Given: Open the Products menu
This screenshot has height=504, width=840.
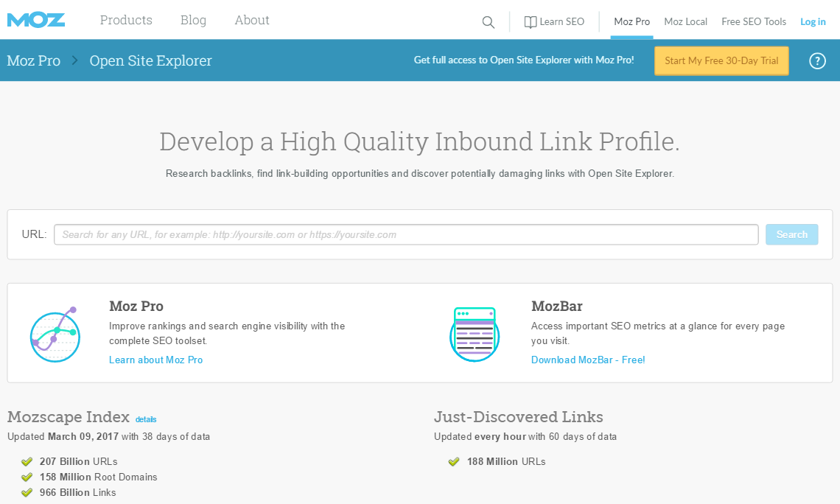Looking at the screenshot, I should 125,20.
